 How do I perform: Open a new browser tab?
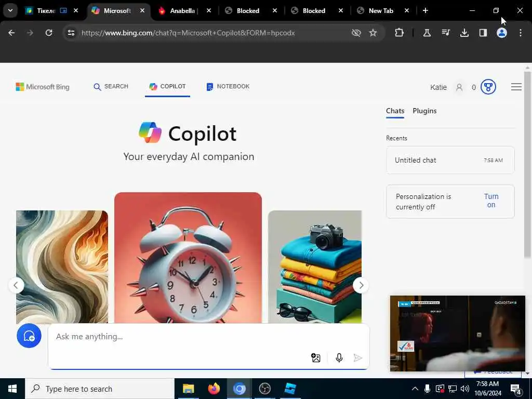tap(425, 10)
